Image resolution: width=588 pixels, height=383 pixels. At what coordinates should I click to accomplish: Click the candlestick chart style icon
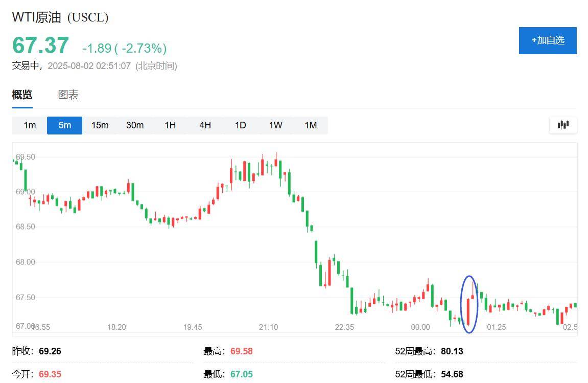[x=562, y=124]
